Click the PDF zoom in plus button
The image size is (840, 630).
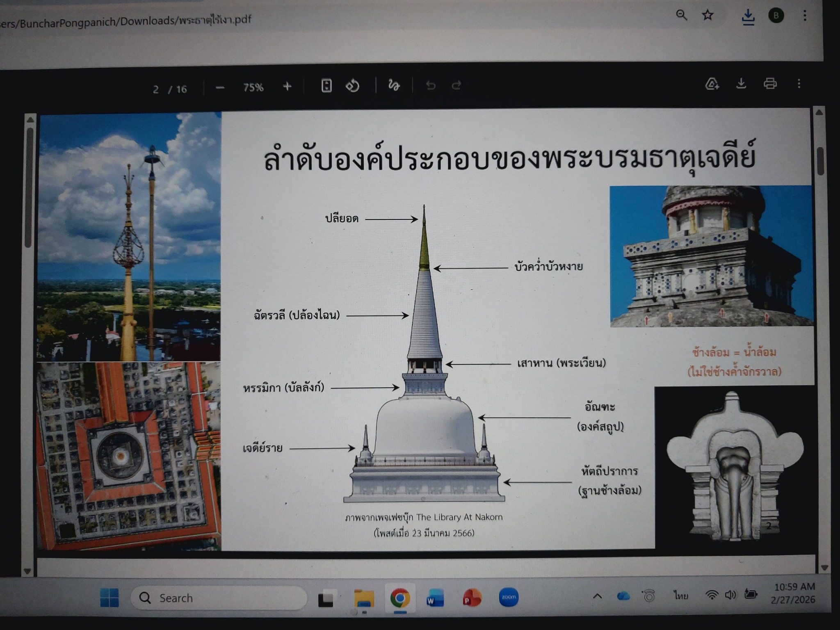tap(287, 87)
